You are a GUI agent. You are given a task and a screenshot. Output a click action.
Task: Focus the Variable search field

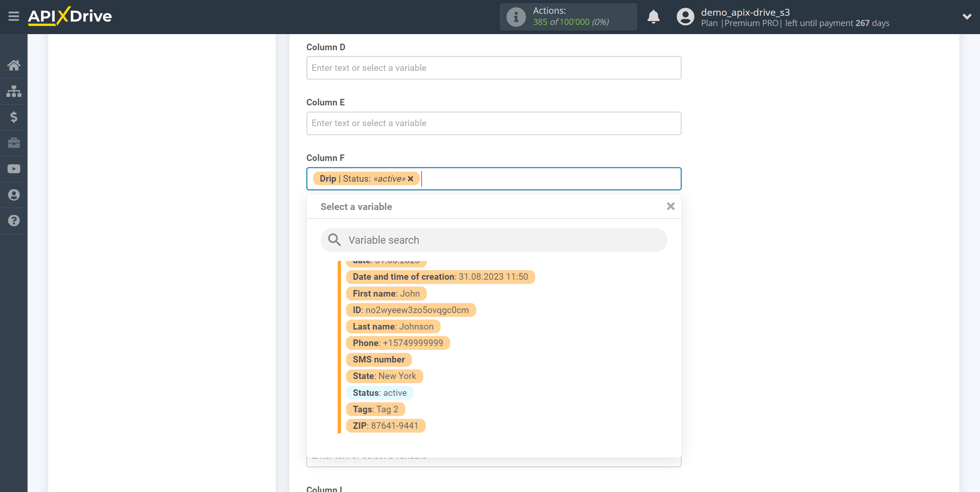(x=494, y=240)
